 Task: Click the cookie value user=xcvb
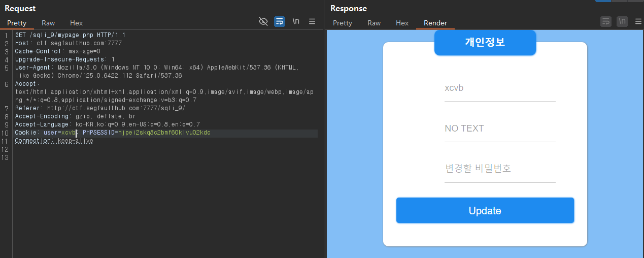tap(59, 133)
